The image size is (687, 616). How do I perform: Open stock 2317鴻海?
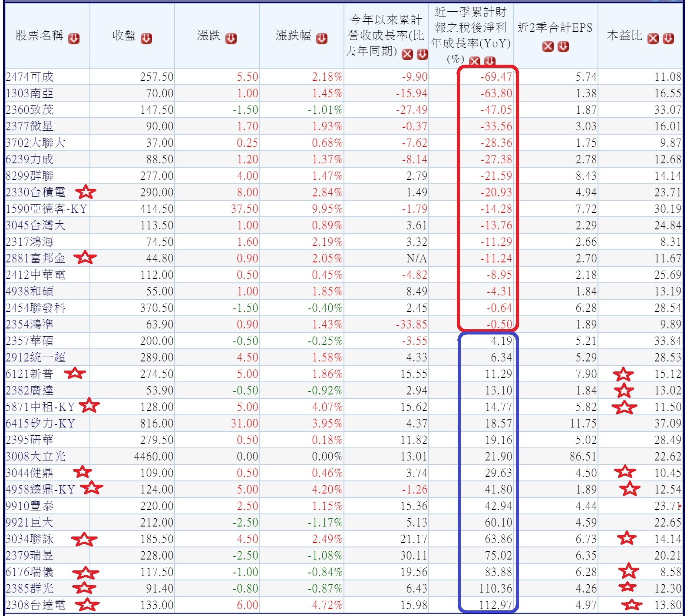(x=30, y=242)
